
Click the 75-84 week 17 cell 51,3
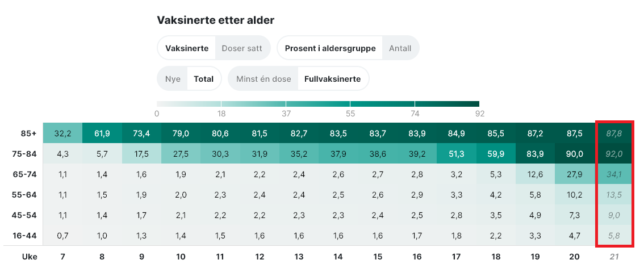457,154
